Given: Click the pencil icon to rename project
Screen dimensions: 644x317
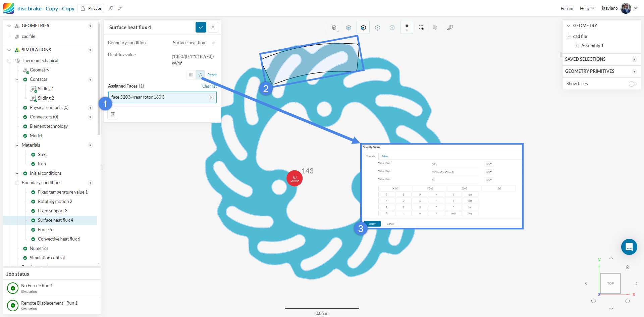Looking at the screenshot, I should click(120, 8).
